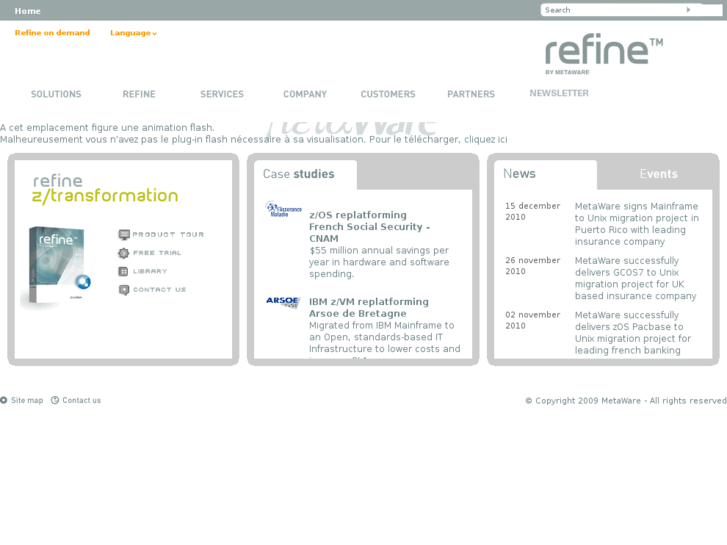Click the refine product box image
727x545 pixels.
point(57,266)
